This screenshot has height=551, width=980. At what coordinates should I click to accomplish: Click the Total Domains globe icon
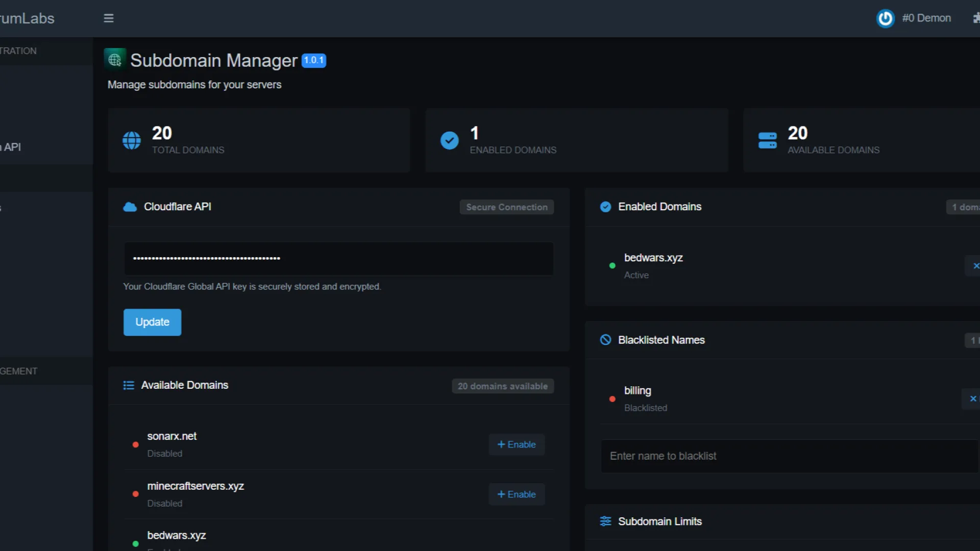132,140
